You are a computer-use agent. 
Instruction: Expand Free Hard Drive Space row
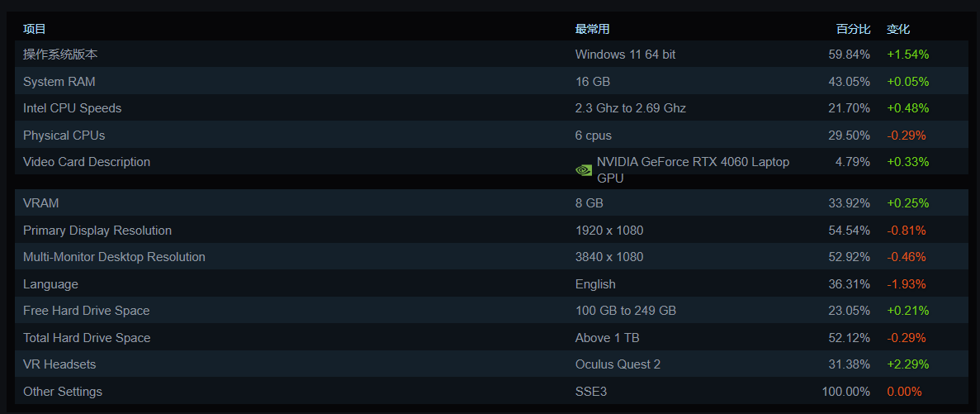click(87, 311)
